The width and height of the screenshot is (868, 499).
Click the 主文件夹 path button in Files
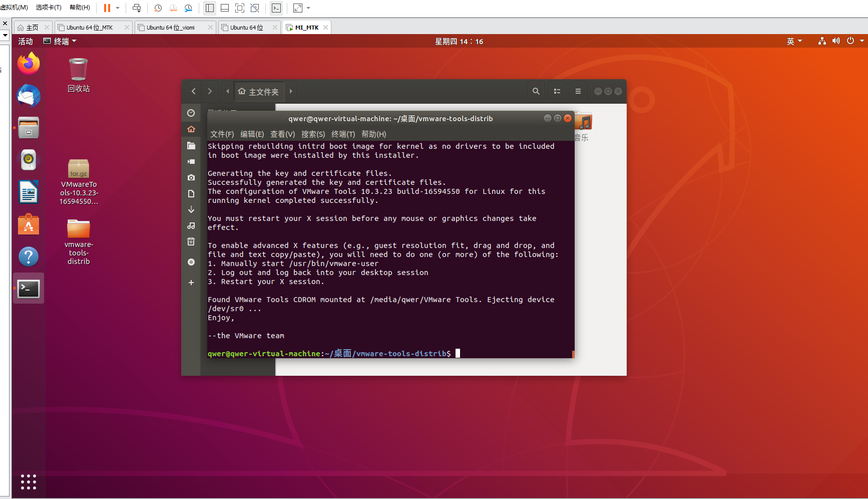[258, 91]
